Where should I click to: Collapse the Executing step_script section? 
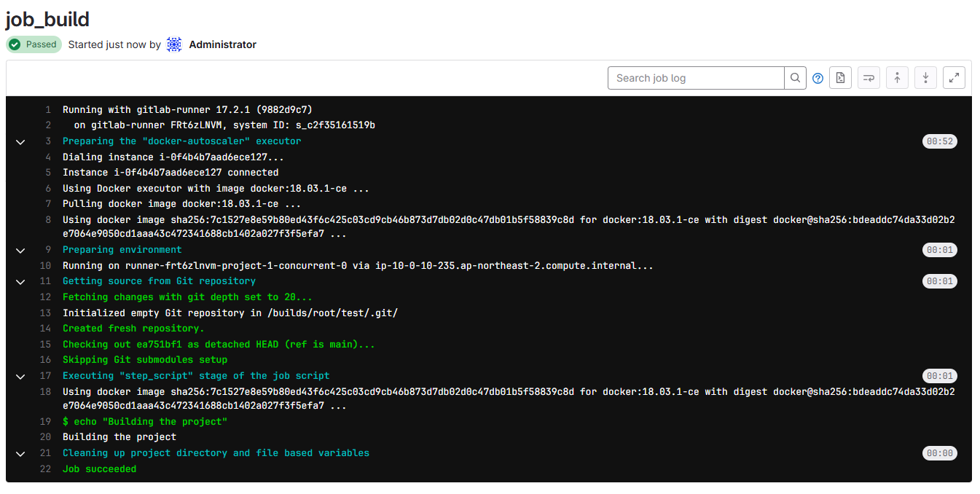20,376
